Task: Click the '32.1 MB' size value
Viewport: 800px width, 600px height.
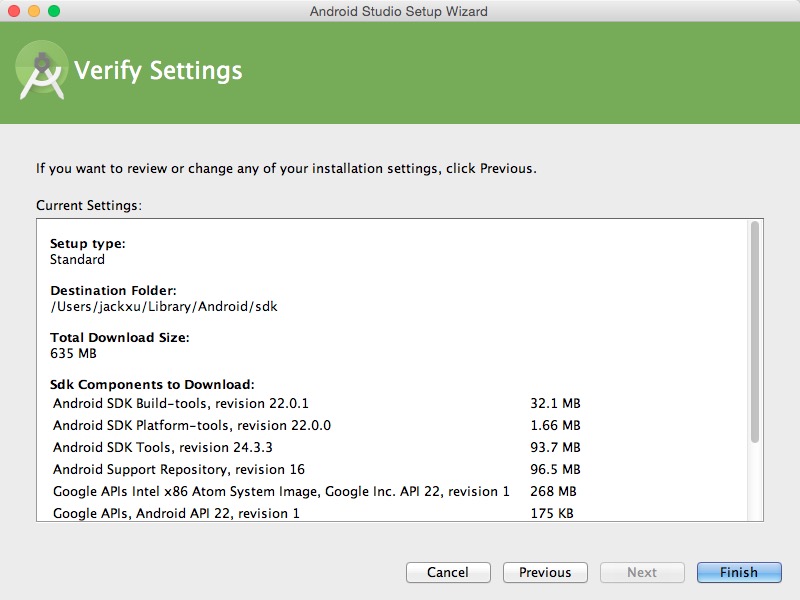Action: point(555,404)
